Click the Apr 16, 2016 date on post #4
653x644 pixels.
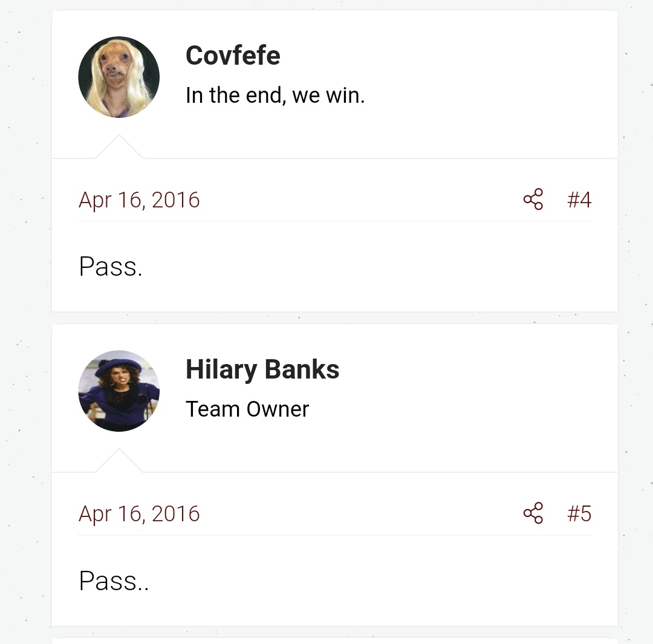point(139,200)
